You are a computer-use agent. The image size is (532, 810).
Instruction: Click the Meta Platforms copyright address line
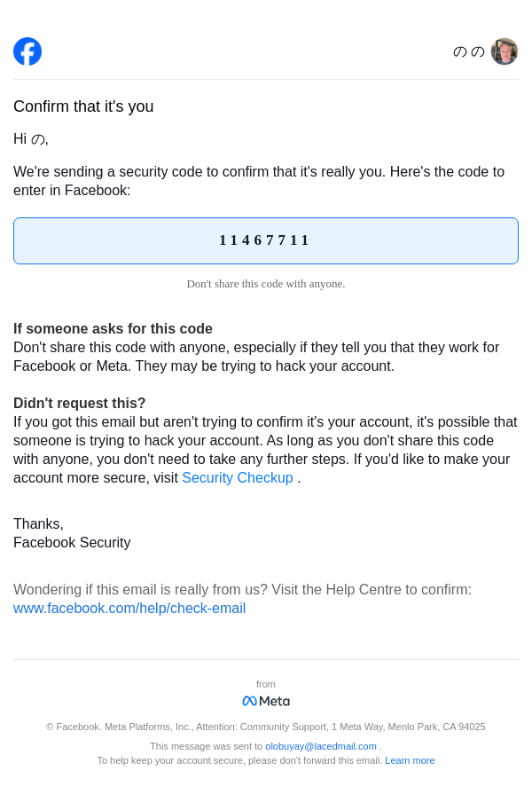click(266, 727)
